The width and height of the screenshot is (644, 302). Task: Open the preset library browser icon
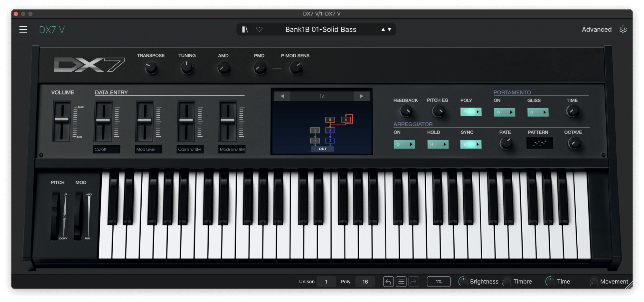click(245, 29)
